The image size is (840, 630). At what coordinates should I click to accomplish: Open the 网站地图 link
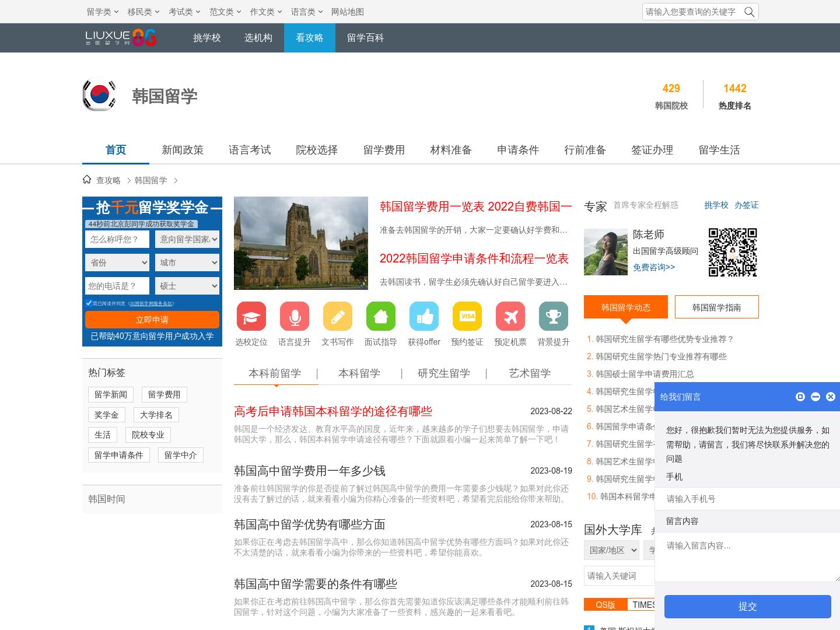[348, 12]
